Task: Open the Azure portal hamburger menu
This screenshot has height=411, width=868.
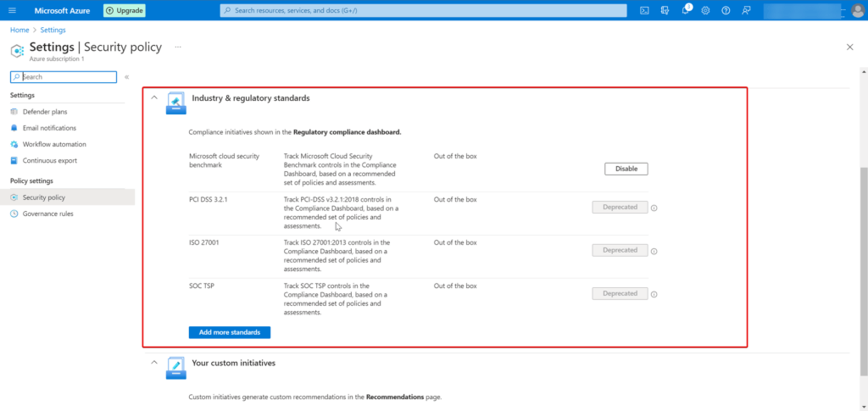Action: click(x=13, y=10)
